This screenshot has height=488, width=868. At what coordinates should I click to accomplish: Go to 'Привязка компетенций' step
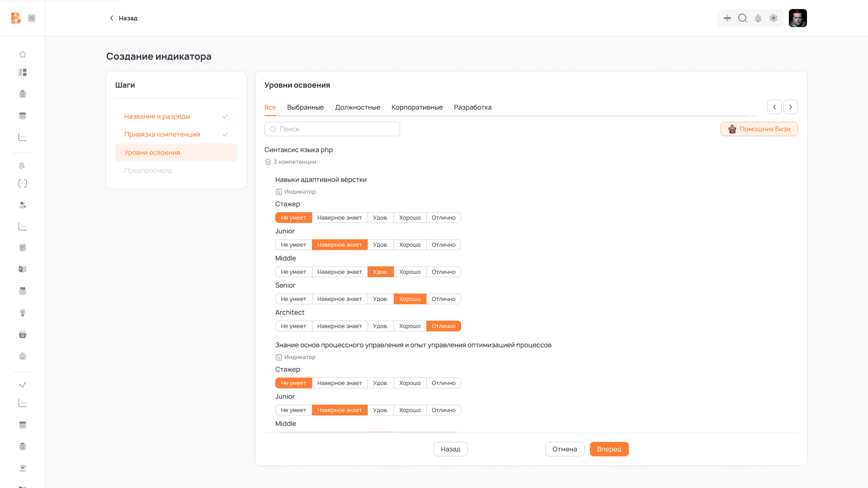pos(162,135)
